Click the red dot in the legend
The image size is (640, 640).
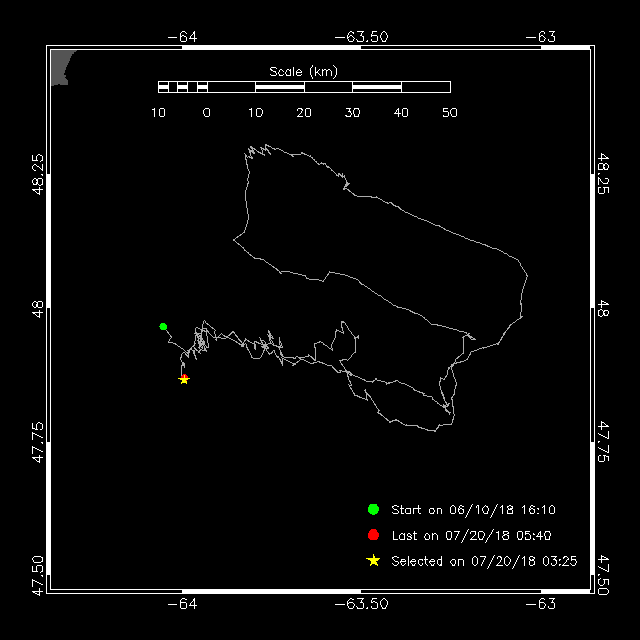pos(373,535)
